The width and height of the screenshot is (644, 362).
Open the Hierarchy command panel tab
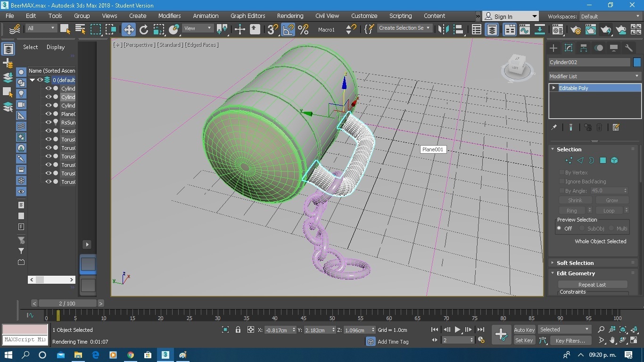pyautogui.click(x=584, y=48)
